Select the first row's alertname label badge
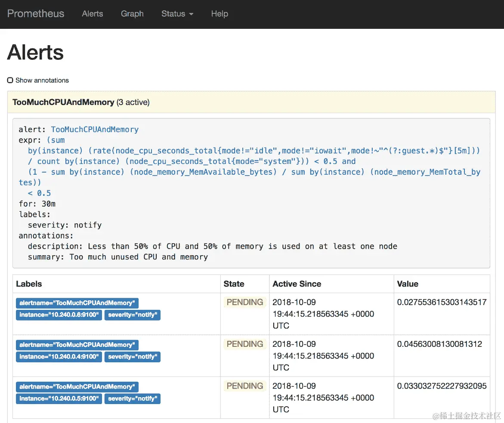This screenshot has height=423, width=504. (77, 303)
